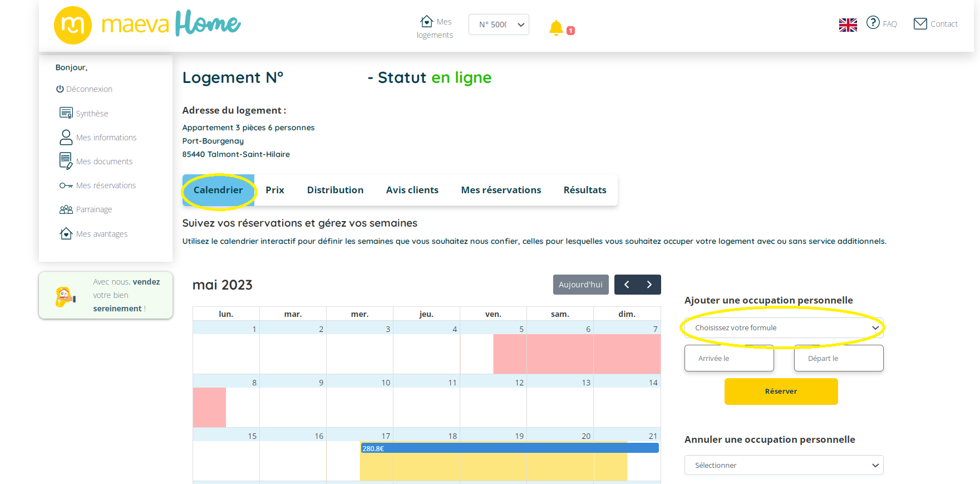Open Choisissez votre formule dropdown
The height and width of the screenshot is (484, 980).
[x=784, y=327]
